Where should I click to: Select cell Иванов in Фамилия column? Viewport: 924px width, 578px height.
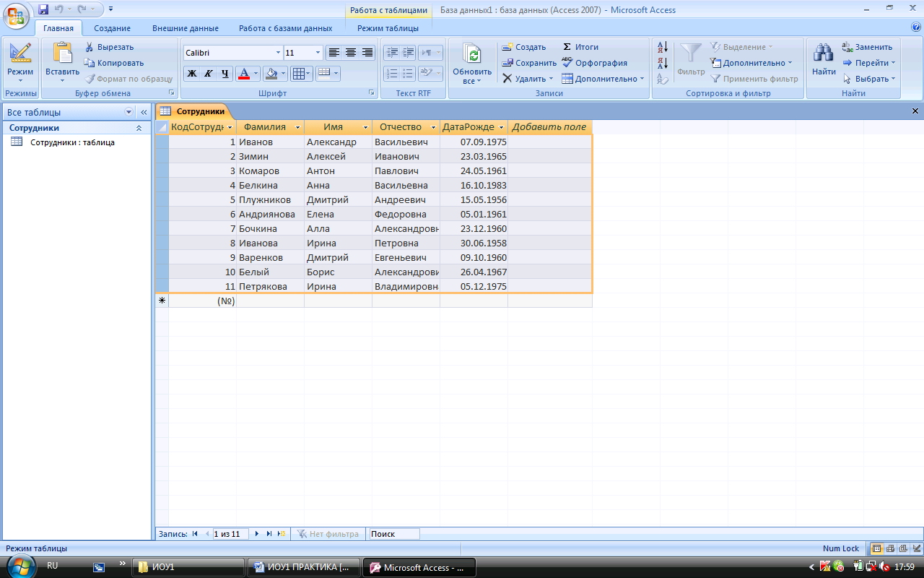[x=270, y=142]
